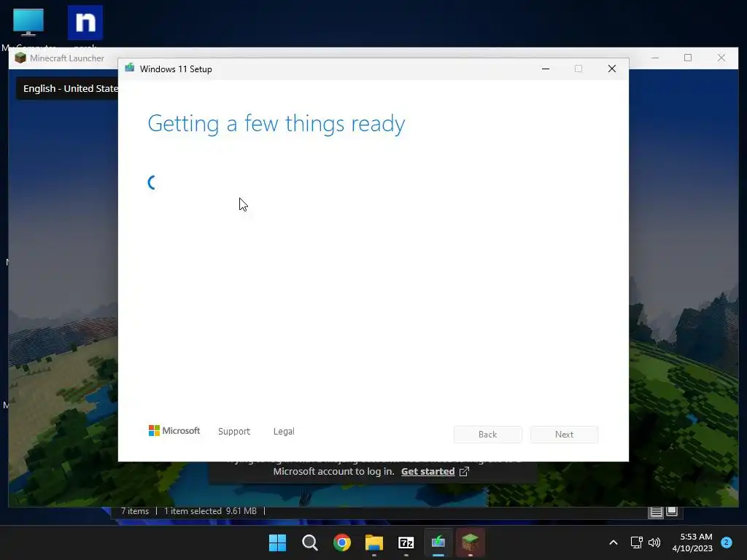Close the Minecraft Launcher window
Screen dimensions: 747x560
click(x=721, y=58)
